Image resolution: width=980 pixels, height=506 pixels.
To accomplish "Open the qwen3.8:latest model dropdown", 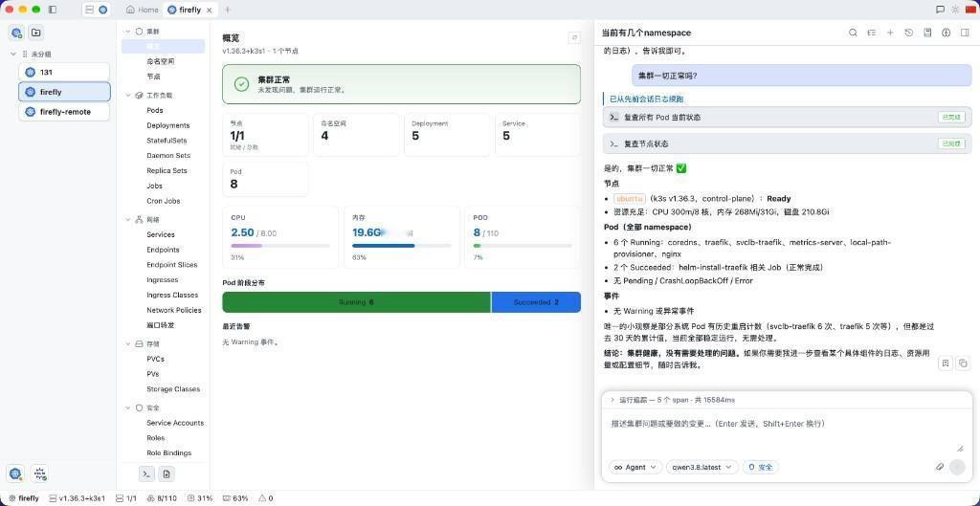I will coord(702,467).
